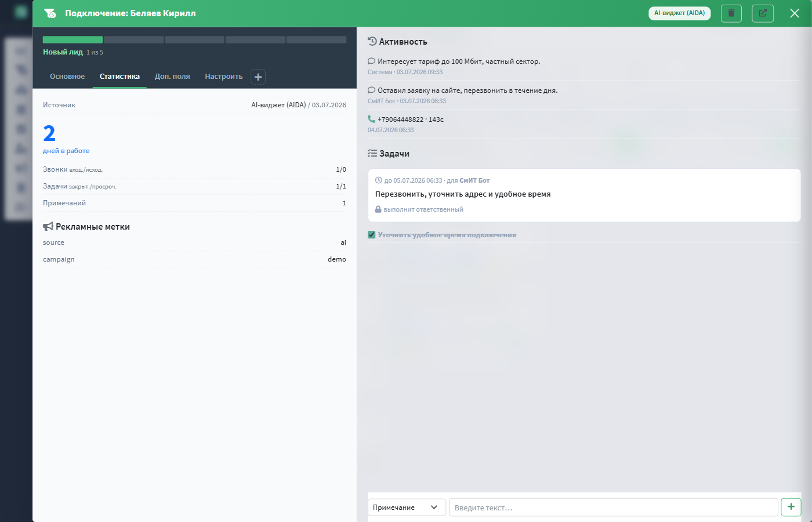Viewport: 812px width, 522px height.
Task: Open lead in new window icon
Action: click(x=763, y=13)
